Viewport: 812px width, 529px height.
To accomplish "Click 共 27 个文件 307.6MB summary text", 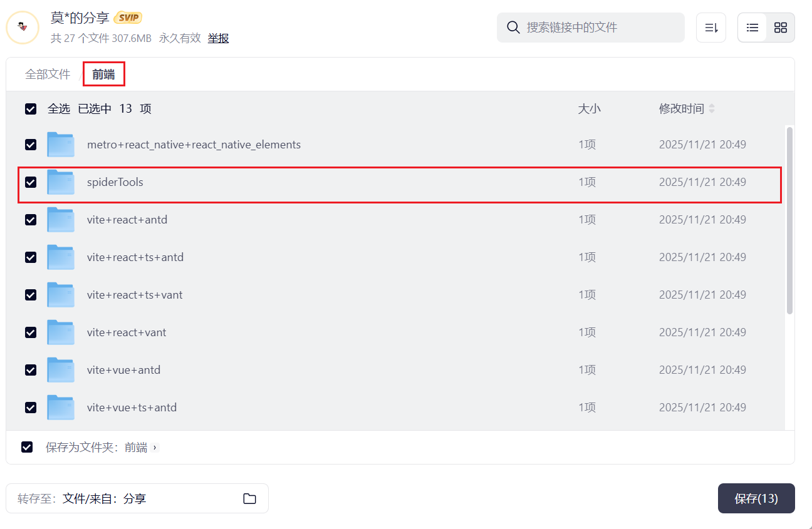I will pos(101,38).
